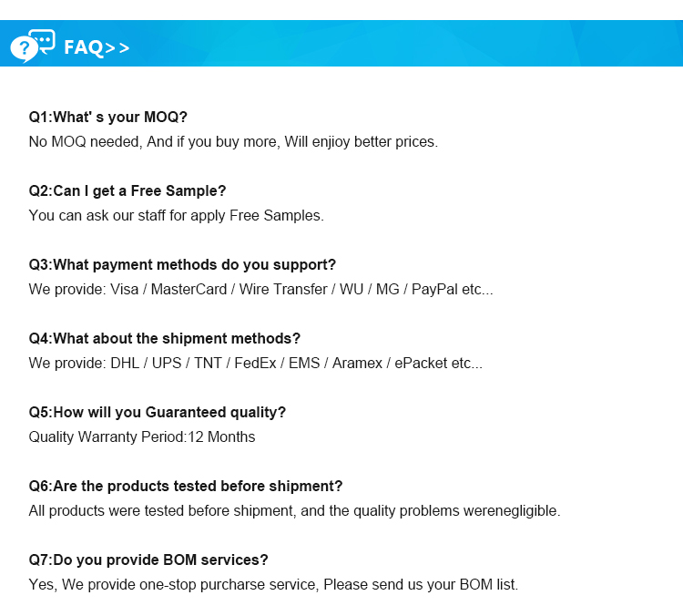This screenshot has height=616, width=683.
Task: Click the word 'ePacket' in shipping answer
Action: click(x=421, y=364)
